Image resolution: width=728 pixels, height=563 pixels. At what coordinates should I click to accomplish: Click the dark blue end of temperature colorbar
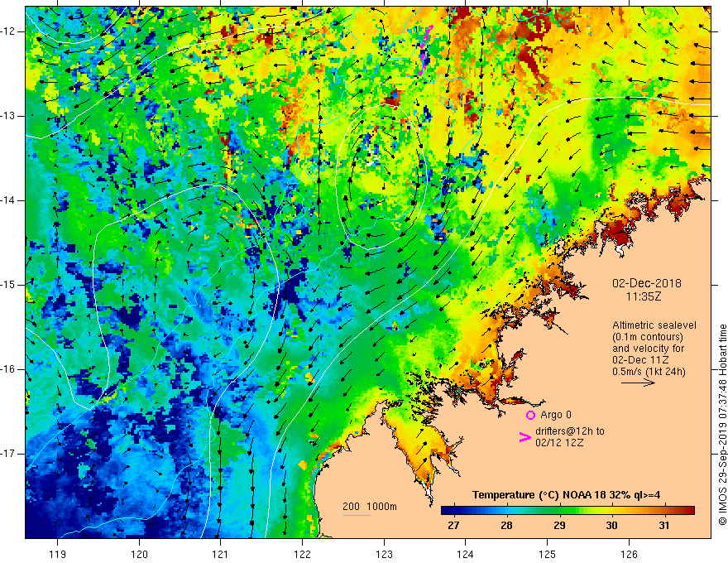[446, 511]
